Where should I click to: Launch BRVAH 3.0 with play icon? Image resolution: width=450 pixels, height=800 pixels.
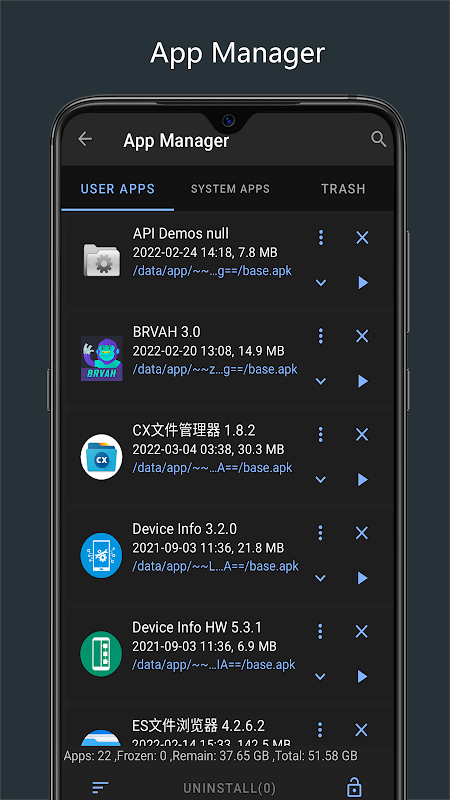pos(363,381)
